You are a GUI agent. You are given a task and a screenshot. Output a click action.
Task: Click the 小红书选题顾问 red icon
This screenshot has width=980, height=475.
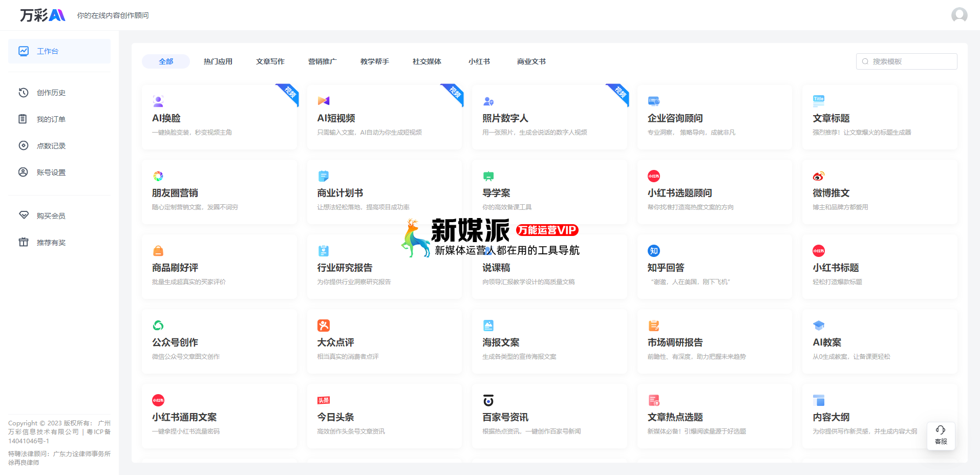(x=654, y=176)
